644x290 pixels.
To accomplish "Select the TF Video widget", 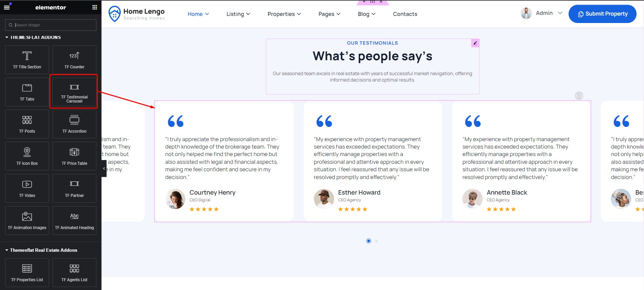I will coord(27,188).
